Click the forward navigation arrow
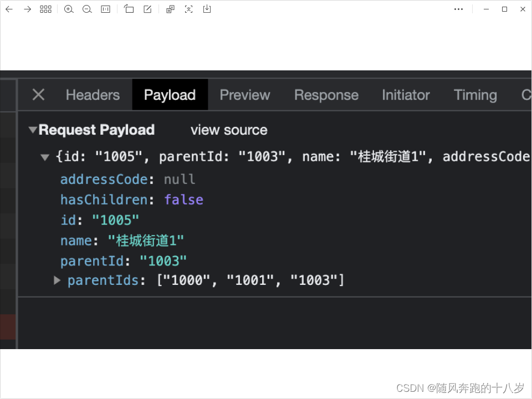Screen dimensions: 532x399 click(26, 9)
